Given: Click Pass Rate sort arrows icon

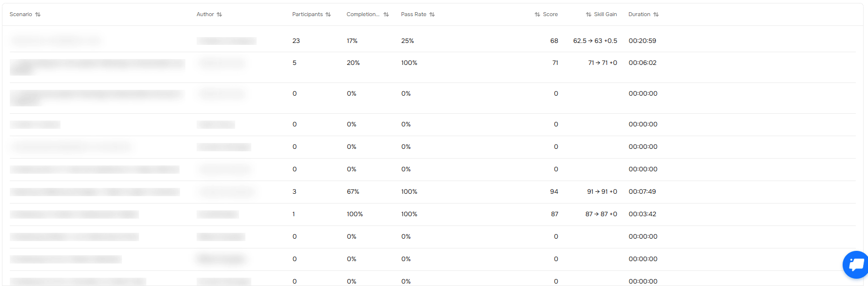Looking at the screenshot, I should coord(432,15).
